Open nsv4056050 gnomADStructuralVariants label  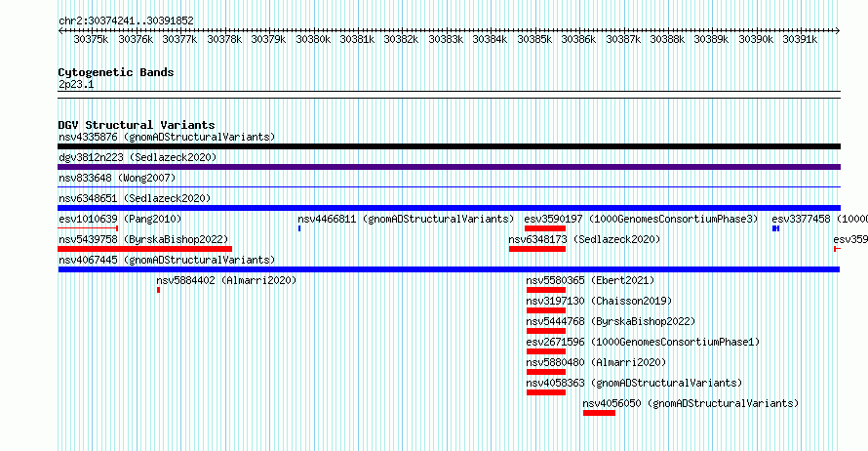click(690, 403)
